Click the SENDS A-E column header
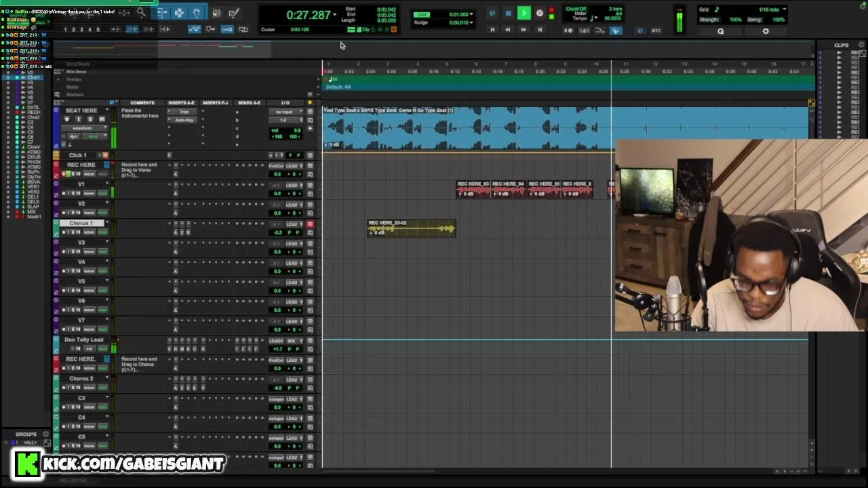 (x=249, y=103)
